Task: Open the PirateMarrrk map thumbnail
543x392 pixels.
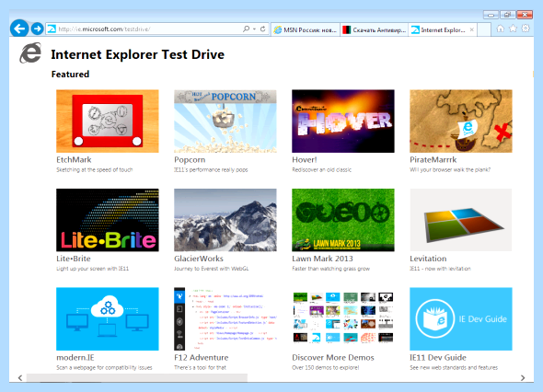Action: 461,121
